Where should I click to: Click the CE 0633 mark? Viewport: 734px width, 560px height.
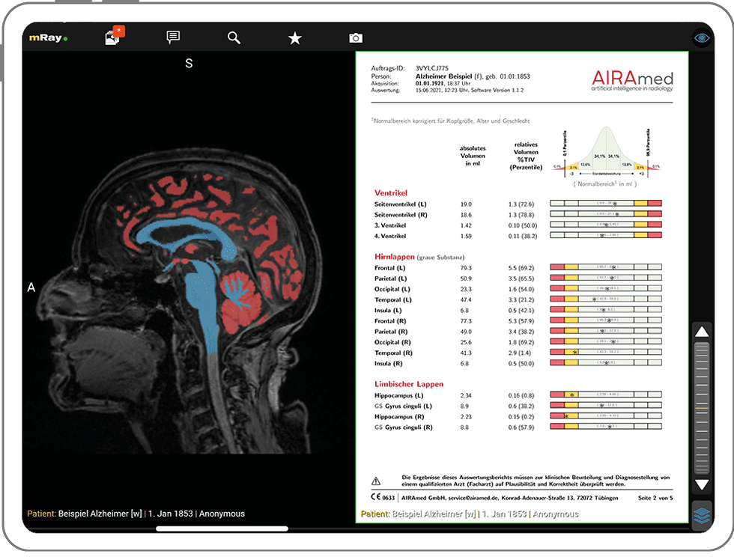point(383,498)
